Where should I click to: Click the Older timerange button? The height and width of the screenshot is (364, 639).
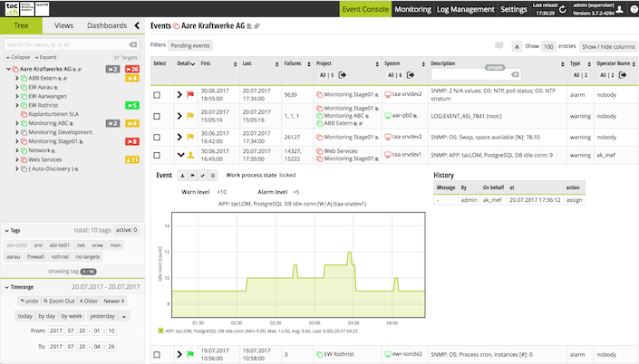point(89,301)
